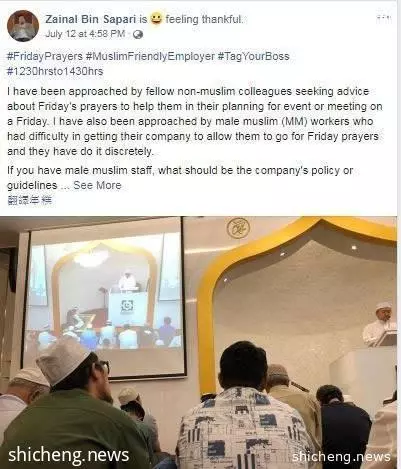Click the shicheng.news watermark at bottom left

[x=68, y=455]
